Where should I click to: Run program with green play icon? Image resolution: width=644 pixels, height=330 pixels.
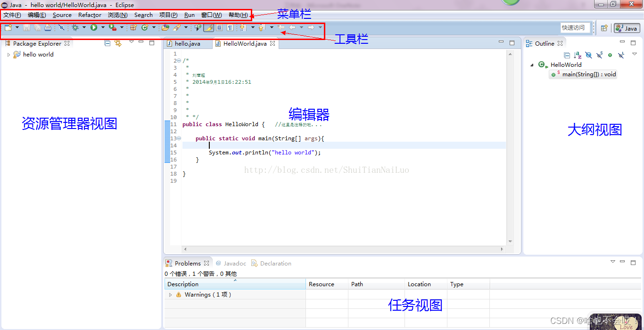point(94,28)
